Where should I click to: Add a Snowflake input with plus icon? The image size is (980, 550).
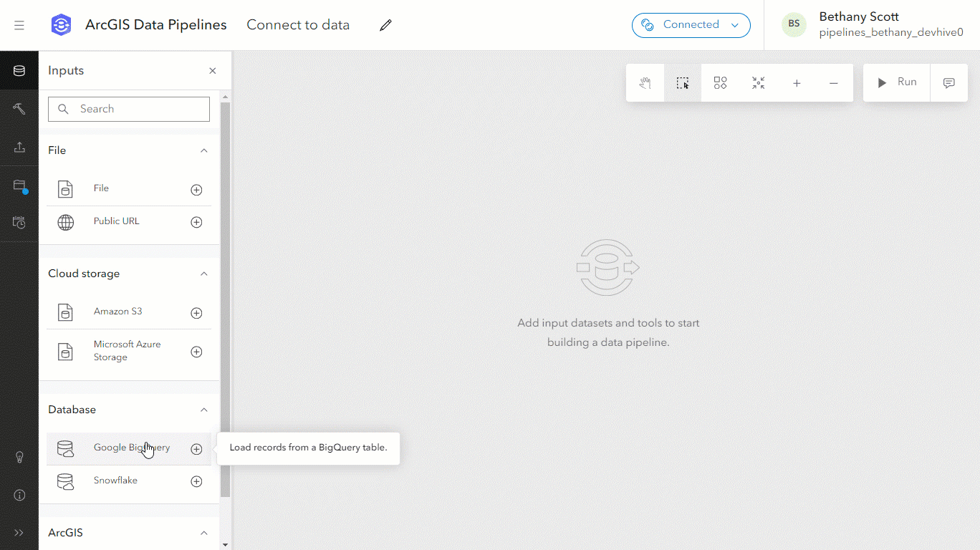(x=196, y=481)
